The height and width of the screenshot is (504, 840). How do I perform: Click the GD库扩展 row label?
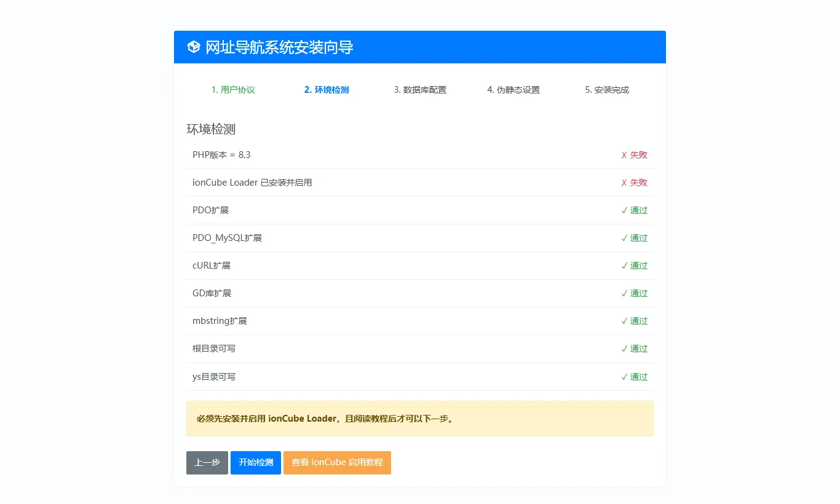click(x=212, y=293)
